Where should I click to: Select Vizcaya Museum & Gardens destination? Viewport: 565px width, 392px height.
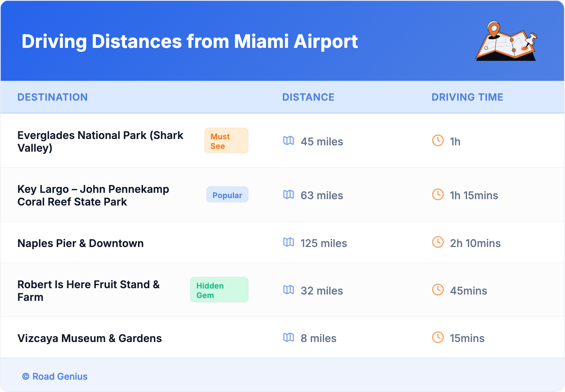pos(89,338)
